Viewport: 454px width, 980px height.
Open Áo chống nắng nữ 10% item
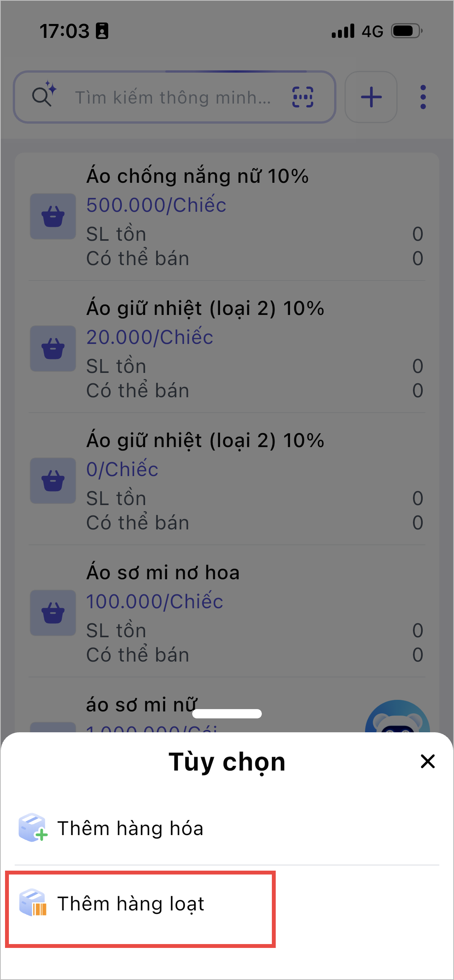[197, 176]
